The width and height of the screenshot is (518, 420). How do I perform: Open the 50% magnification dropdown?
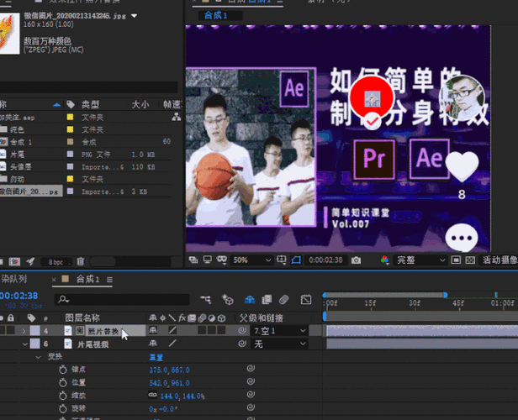251,260
